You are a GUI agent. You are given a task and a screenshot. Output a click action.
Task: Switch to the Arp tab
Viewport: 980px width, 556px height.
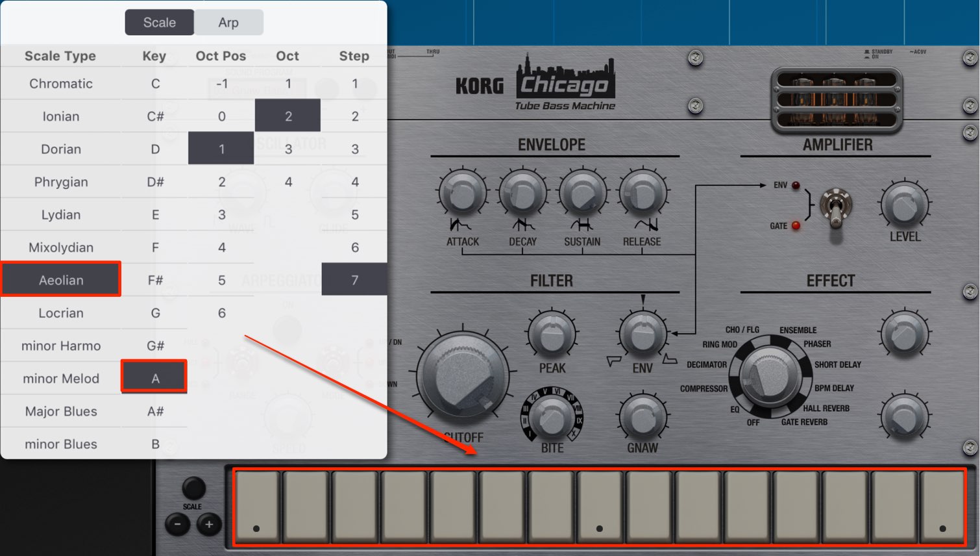(228, 22)
